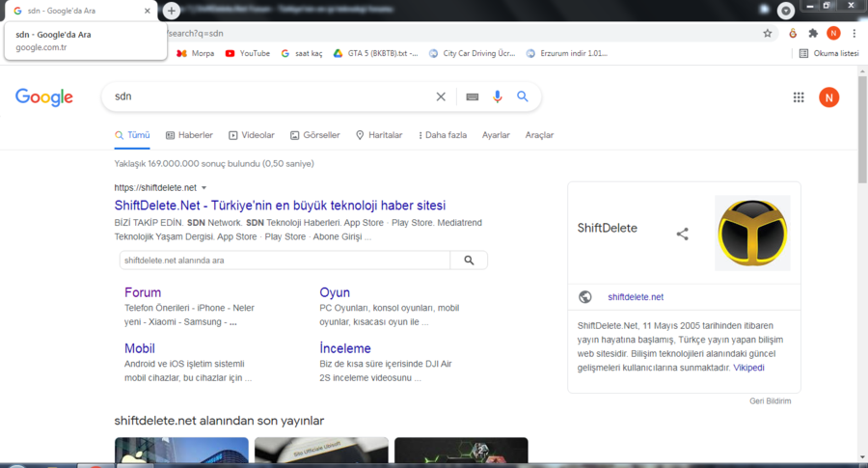Open the İnceleme sitelink
868x468 pixels.
345,348
